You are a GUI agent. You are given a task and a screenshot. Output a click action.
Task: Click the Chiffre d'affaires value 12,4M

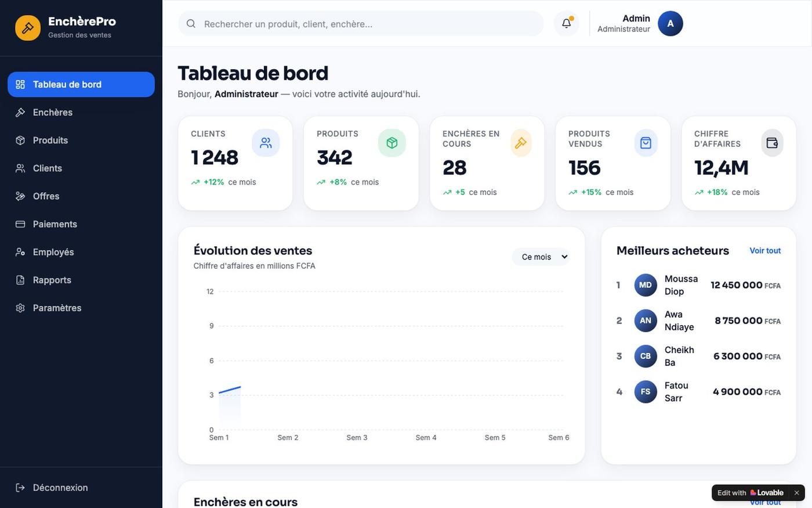[722, 168]
